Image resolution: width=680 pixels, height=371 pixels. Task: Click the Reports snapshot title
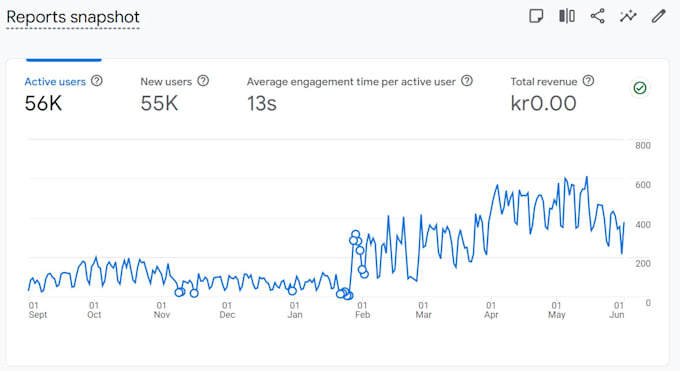click(x=73, y=17)
